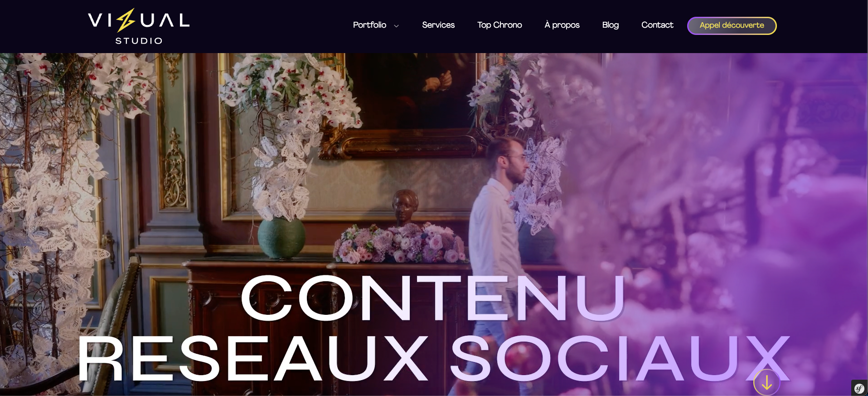Open the Top Chrono link
Viewport: 868px width, 396px height.
[499, 25]
